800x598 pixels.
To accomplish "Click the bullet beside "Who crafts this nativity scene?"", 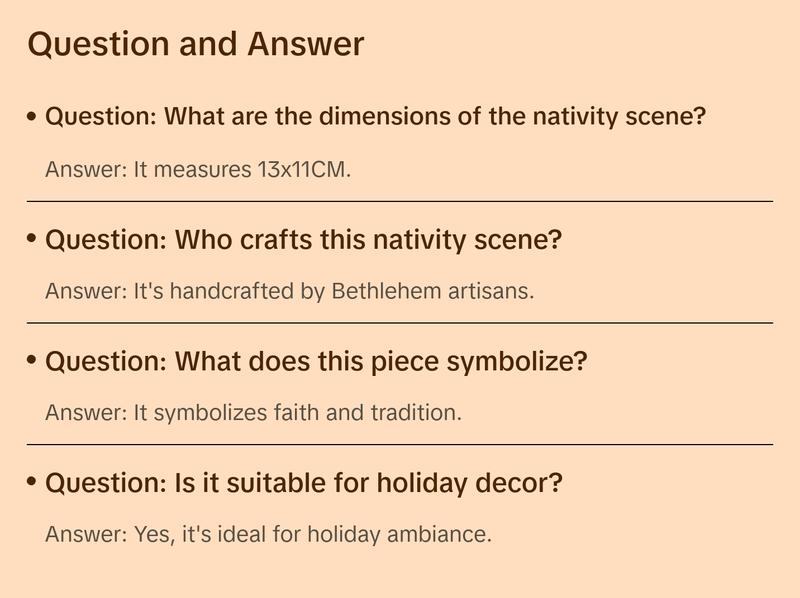I will point(32,239).
